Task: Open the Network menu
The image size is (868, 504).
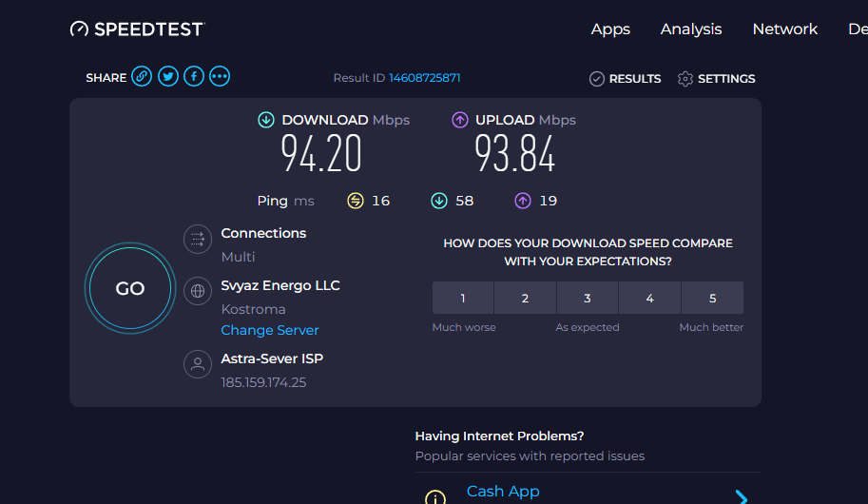Action: [785, 29]
